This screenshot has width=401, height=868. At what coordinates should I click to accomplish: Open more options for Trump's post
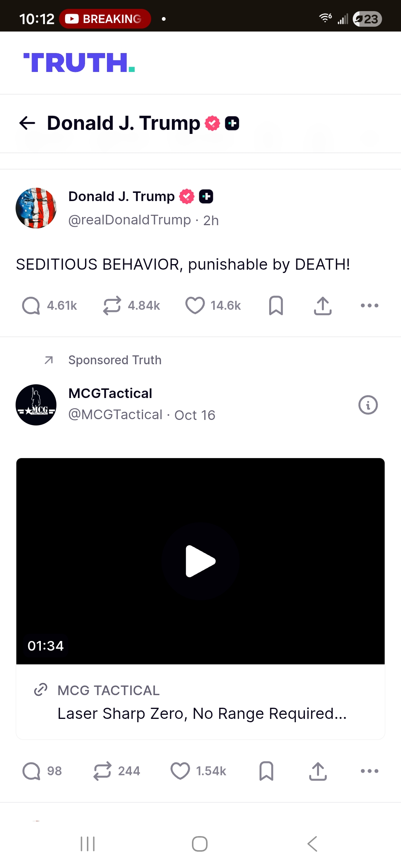click(x=369, y=306)
